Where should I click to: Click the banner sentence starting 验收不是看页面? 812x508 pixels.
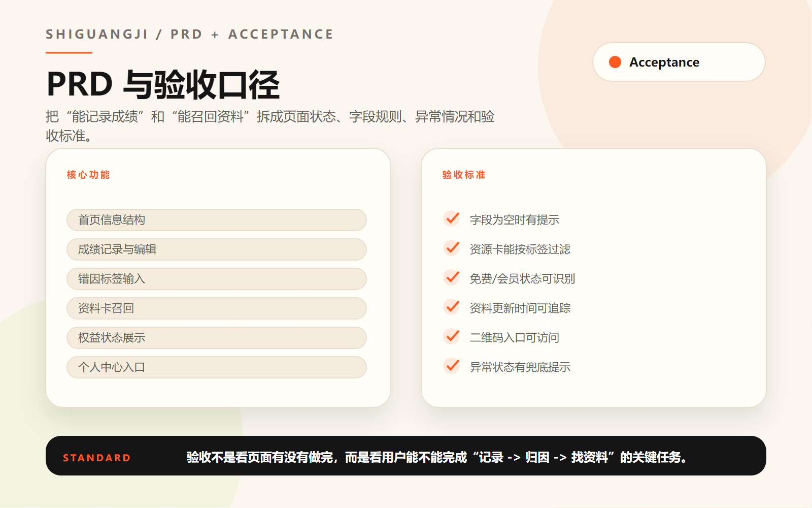[437, 457]
